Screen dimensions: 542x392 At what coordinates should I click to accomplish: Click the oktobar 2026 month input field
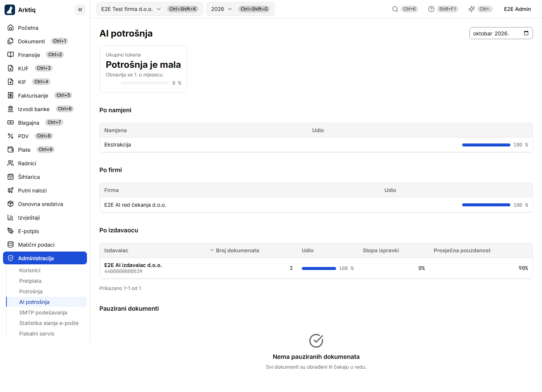tap(501, 33)
